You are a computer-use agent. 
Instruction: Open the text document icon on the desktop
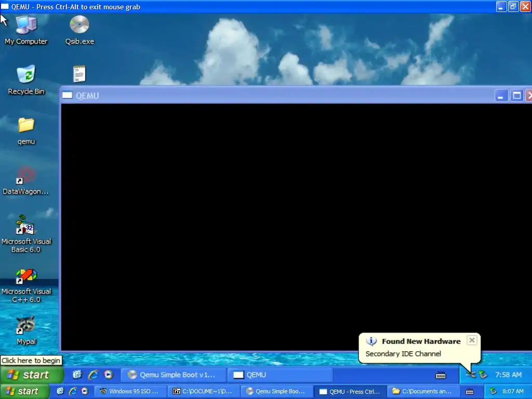click(x=79, y=74)
